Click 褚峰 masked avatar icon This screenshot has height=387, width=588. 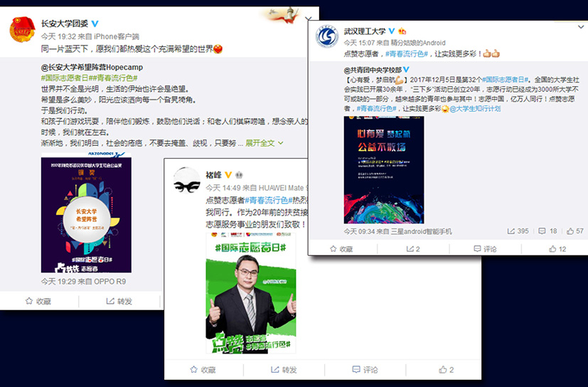(187, 181)
